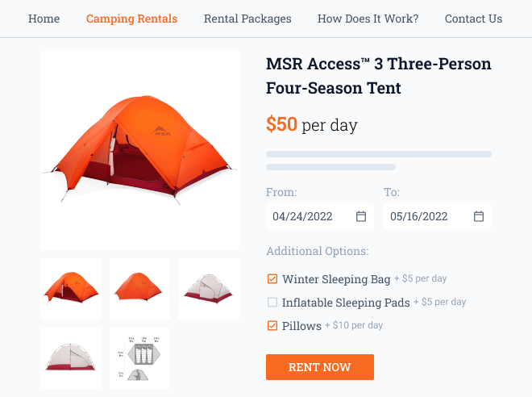Image resolution: width=532 pixels, height=397 pixels.
Task: View the open-door white tent thumbnail
Action: tap(71, 357)
